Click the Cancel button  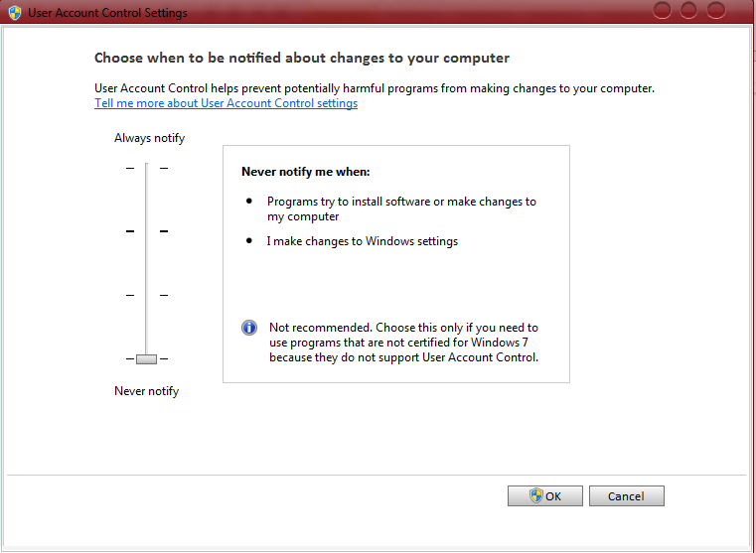click(626, 495)
